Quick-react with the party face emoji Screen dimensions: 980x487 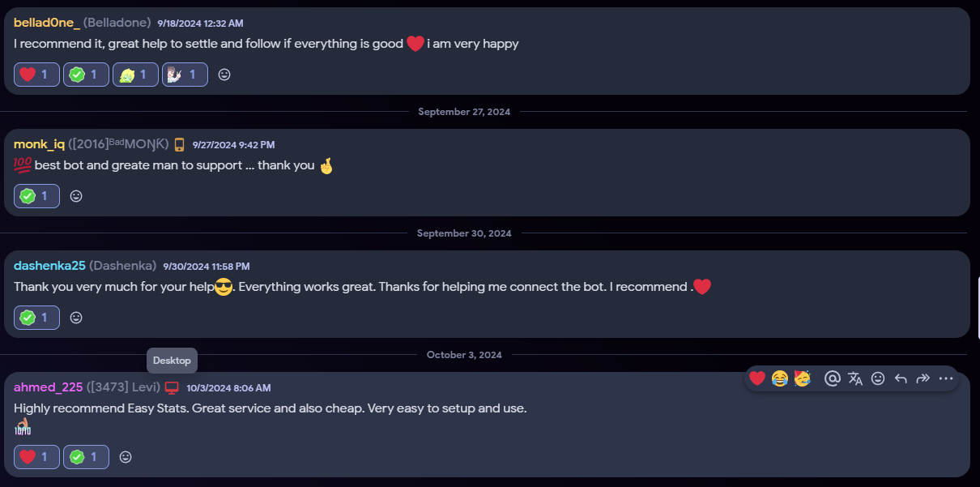tap(802, 378)
